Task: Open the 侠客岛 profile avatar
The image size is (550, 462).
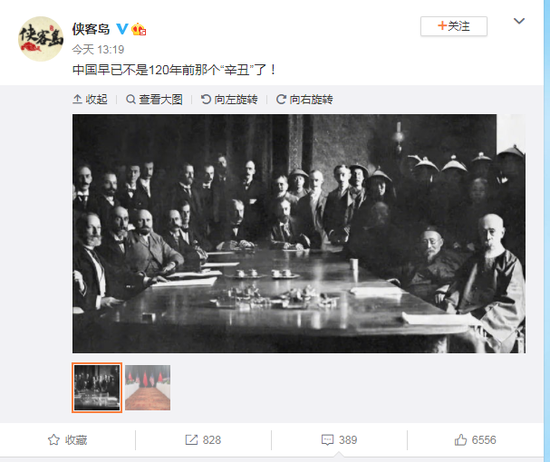Action: click(41, 39)
